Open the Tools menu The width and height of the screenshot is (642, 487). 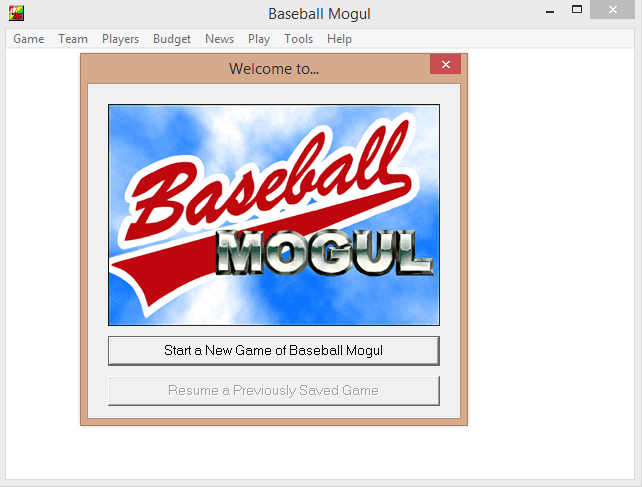(298, 39)
